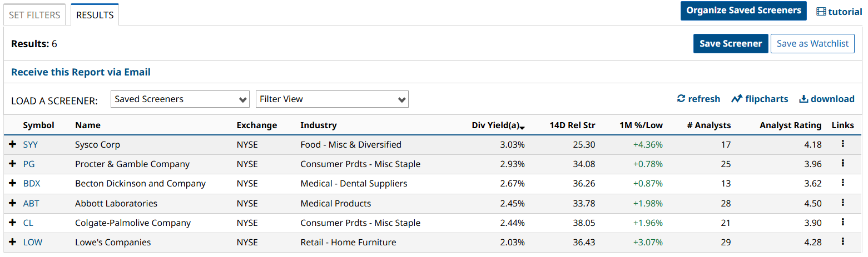Expand the CL row details
Viewport: 868px width, 257px height.
(x=13, y=223)
